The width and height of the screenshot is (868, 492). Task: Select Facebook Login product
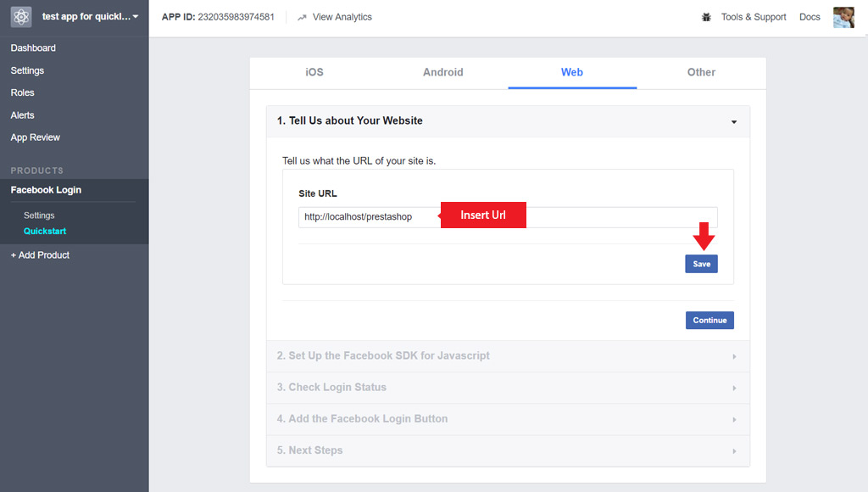coord(46,190)
